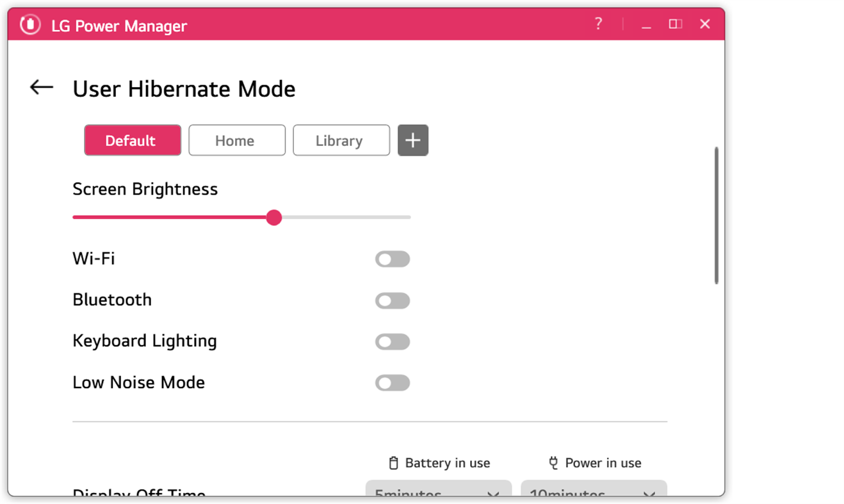844x504 pixels.
Task: Enable the Wi-Fi toggle
Action: click(x=393, y=259)
